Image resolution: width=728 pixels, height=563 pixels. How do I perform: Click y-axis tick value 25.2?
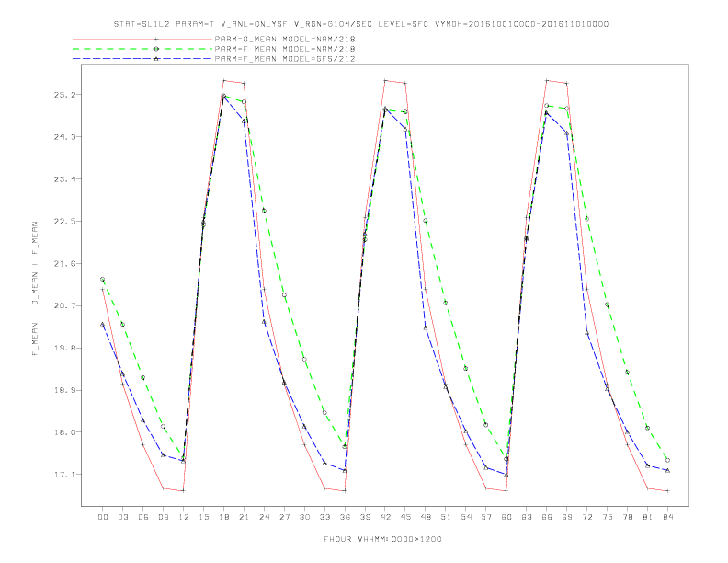pos(64,95)
